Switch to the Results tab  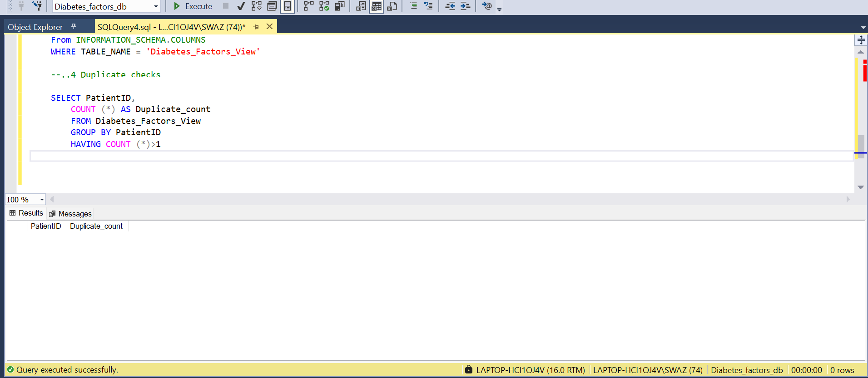pos(26,213)
